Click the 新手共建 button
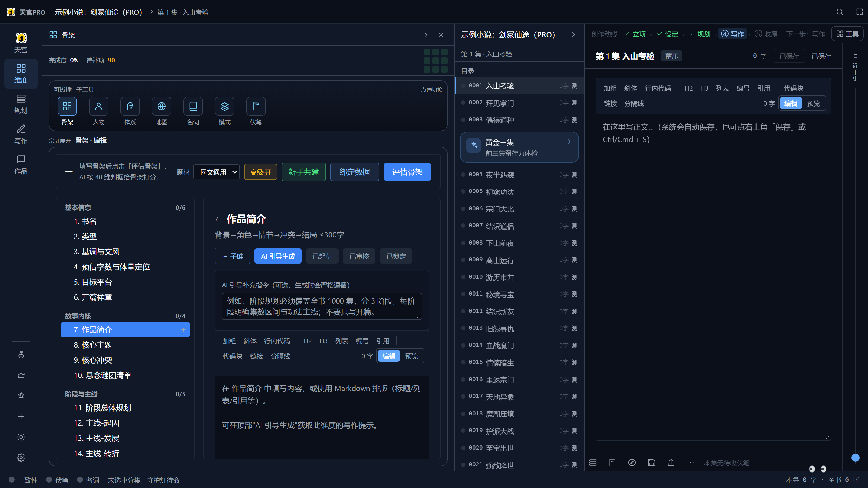Image resolution: width=868 pixels, height=488 pixels. coord(304,172)
